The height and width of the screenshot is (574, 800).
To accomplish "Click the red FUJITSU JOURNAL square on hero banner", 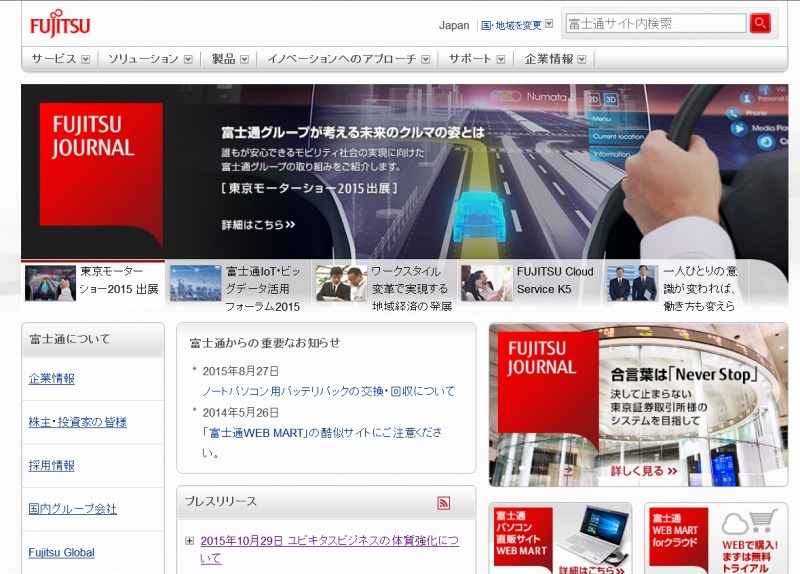I will point(101,171).
